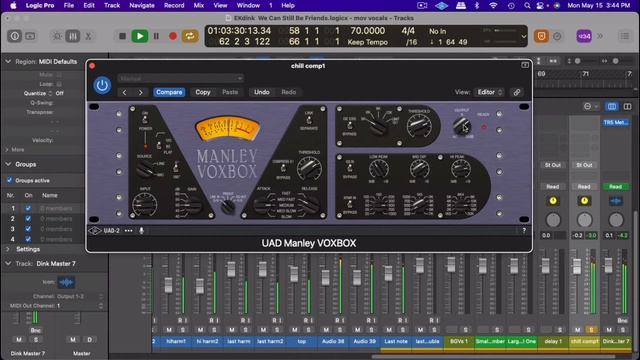The width and height of the screenshot is (640, 360).
Task: Open the Inspector with the info icon
Action: (15, 36)
